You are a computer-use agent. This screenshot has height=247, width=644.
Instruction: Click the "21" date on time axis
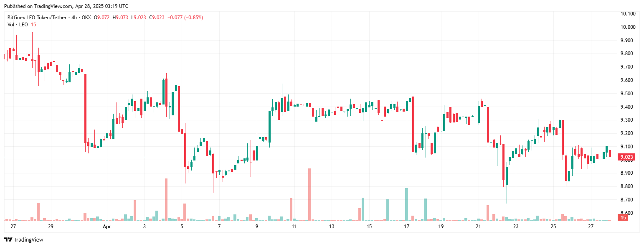coord(478,227)
